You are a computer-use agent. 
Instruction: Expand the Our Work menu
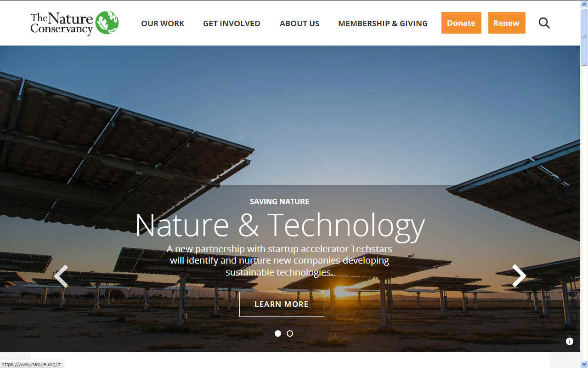click(x=163, y=23)
